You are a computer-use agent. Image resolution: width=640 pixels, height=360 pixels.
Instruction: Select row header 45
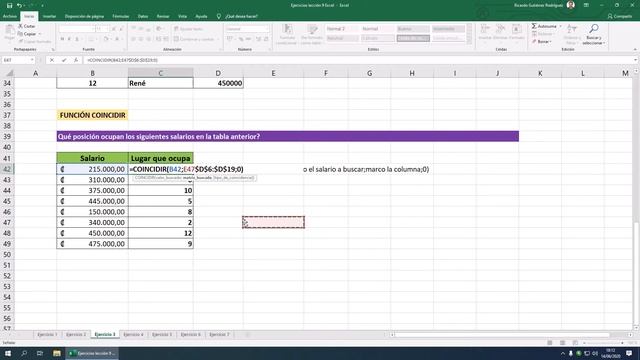coord(7,201)
